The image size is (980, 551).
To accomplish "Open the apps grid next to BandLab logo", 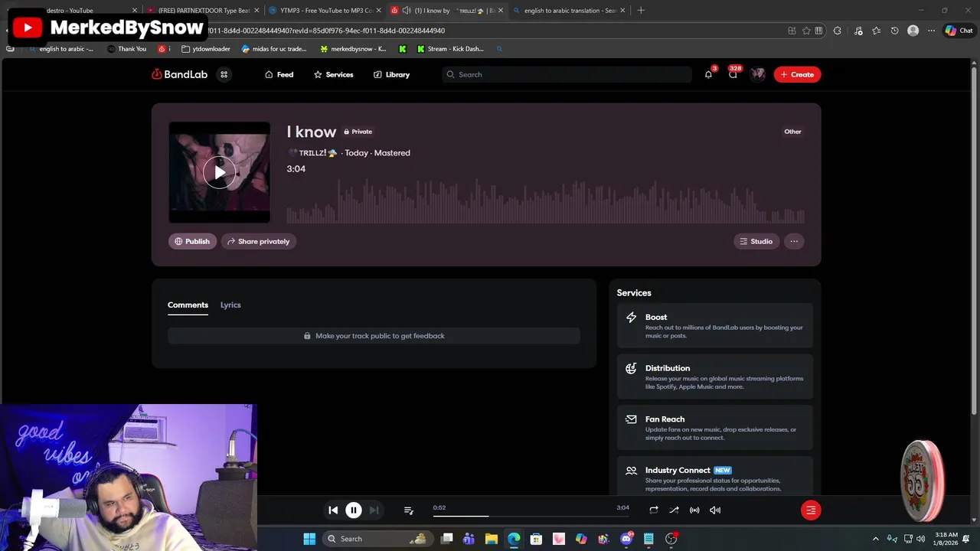I will tap(224, 74).
